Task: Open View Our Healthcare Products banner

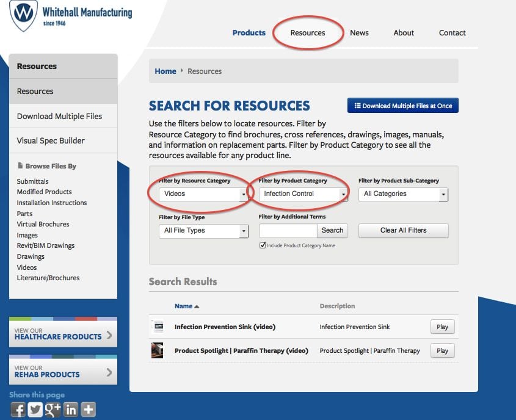Action: (x=63, y=332)
